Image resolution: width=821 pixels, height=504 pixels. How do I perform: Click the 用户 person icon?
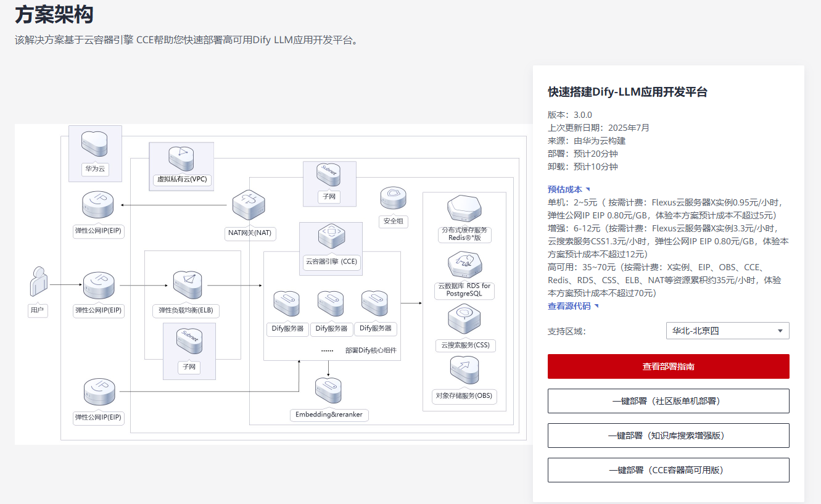tap(38, 283)
